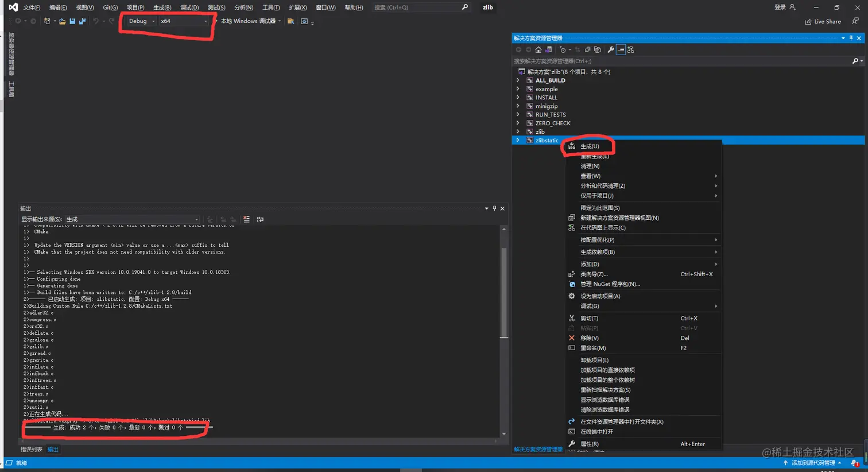Close the 输出 output panel
868x472 pixels.
click(502, 208)
